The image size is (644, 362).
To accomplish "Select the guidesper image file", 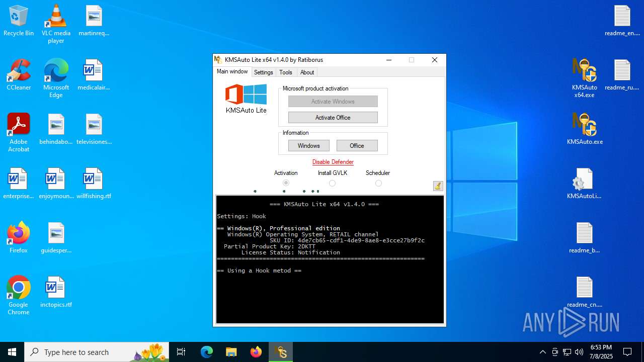I will pyautogui.click(x=56, y=238).
